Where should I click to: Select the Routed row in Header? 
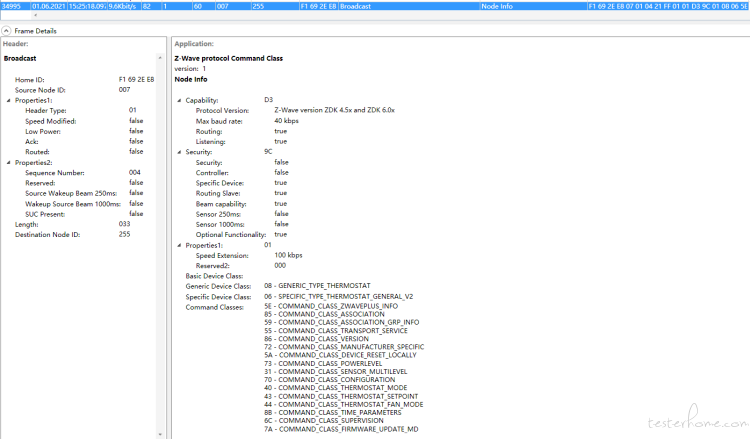coord(84,152)
